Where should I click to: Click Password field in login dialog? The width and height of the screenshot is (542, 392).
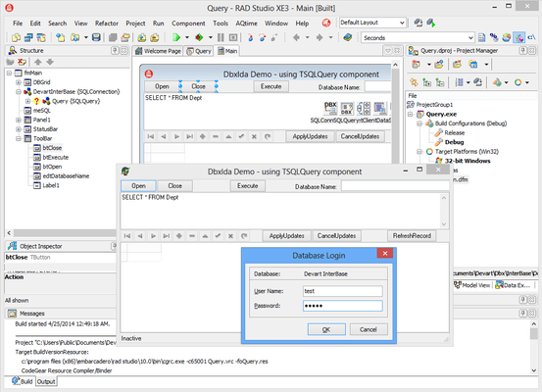pyautogui.click(x=343, y=306)
